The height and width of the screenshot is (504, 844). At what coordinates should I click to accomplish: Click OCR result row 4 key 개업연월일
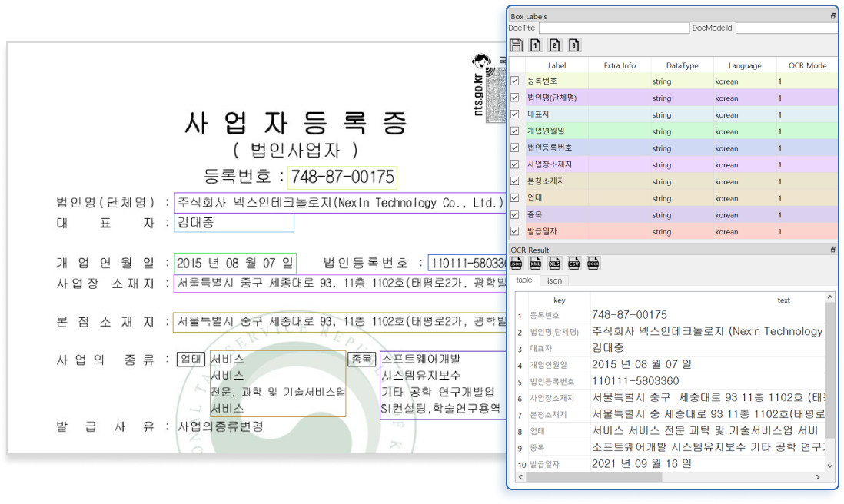(549, 365)
